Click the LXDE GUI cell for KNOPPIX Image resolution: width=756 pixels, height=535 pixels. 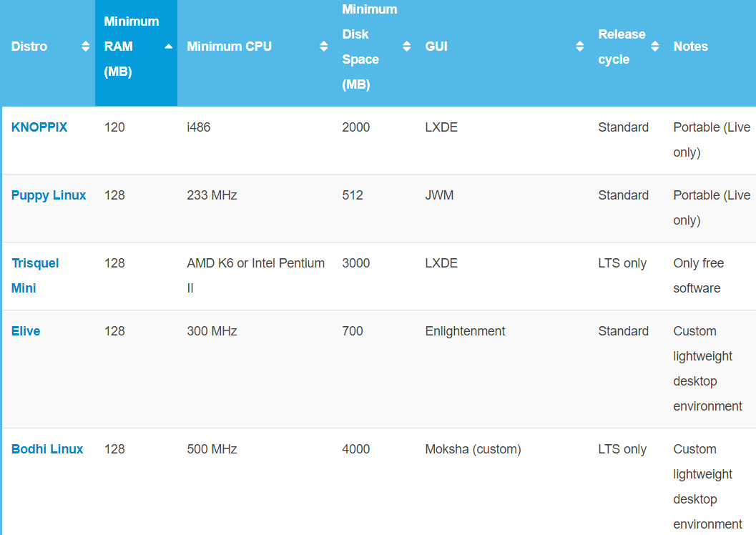coord(441,127)
